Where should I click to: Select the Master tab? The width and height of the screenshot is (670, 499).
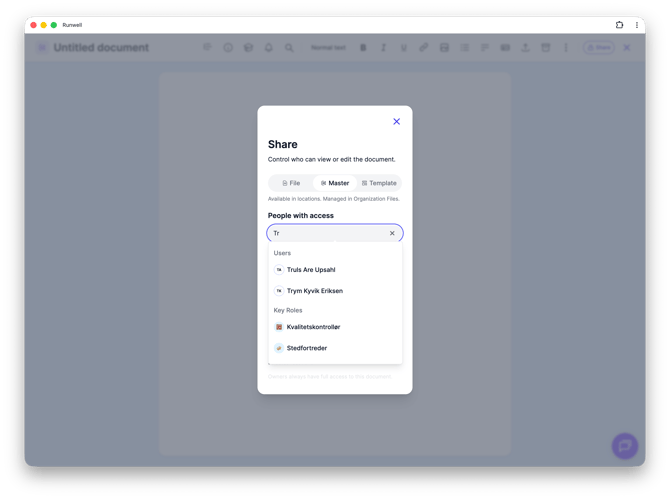pos(335,183)
